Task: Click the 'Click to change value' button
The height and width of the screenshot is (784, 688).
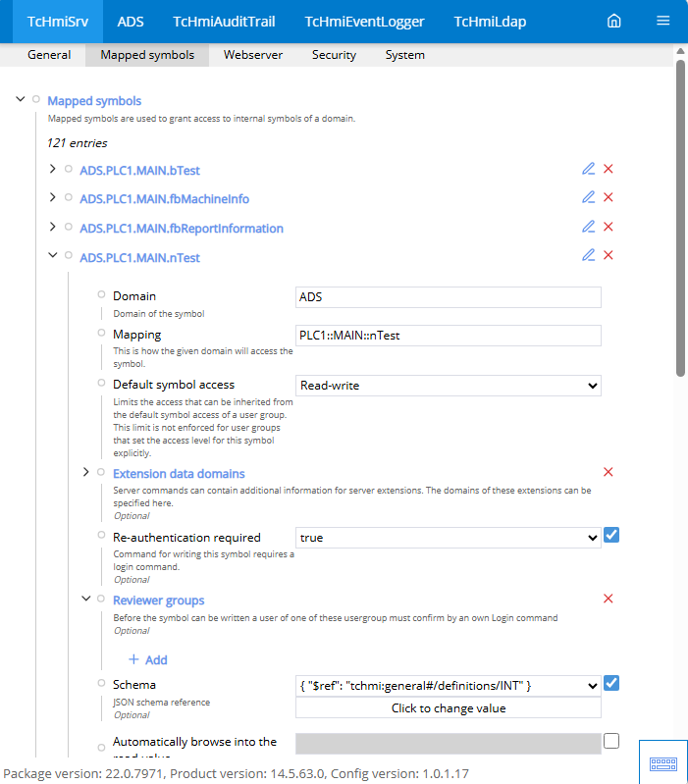Action: pos(448,708)
